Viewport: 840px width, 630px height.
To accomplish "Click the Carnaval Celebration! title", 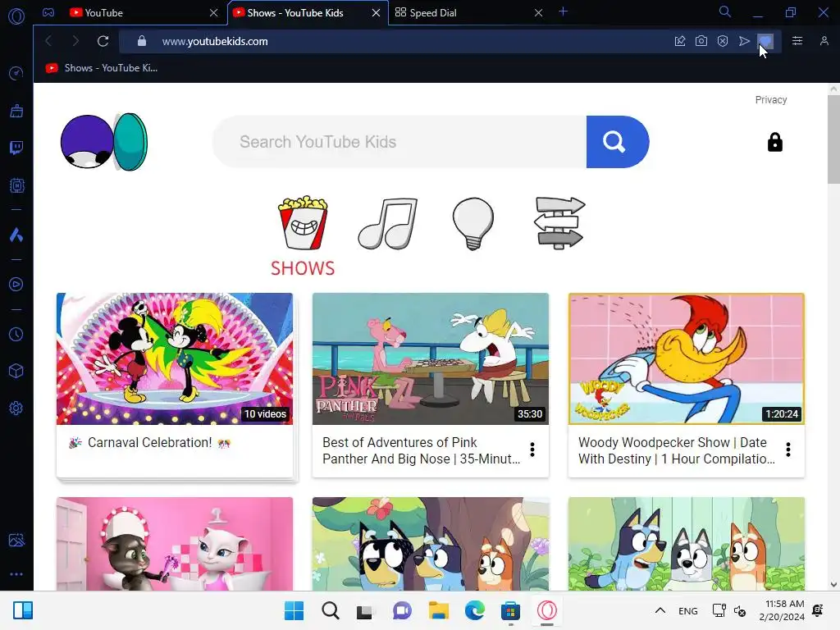I will (150, 442).
